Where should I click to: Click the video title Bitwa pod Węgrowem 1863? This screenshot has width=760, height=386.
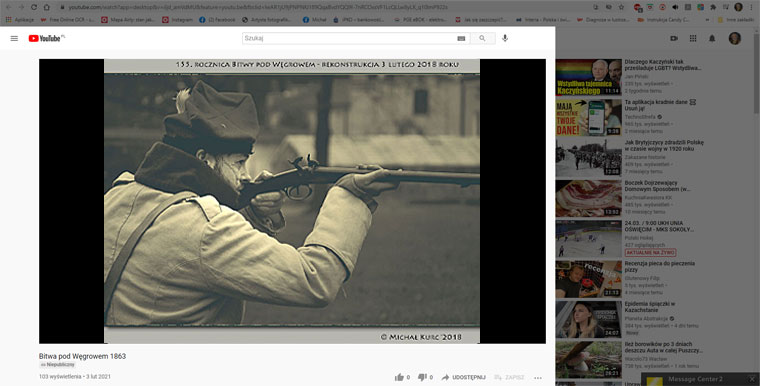coord(82,356)
